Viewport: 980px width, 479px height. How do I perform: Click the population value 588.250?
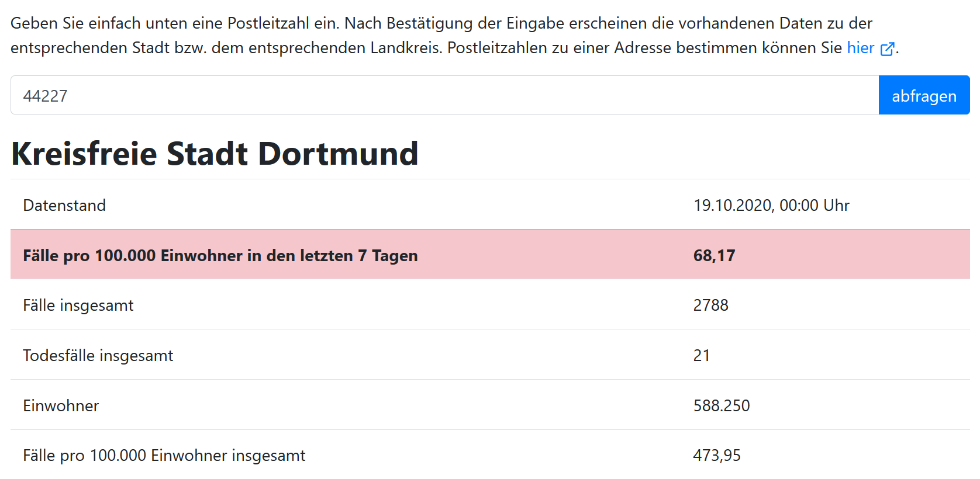(x=721, y=406)
